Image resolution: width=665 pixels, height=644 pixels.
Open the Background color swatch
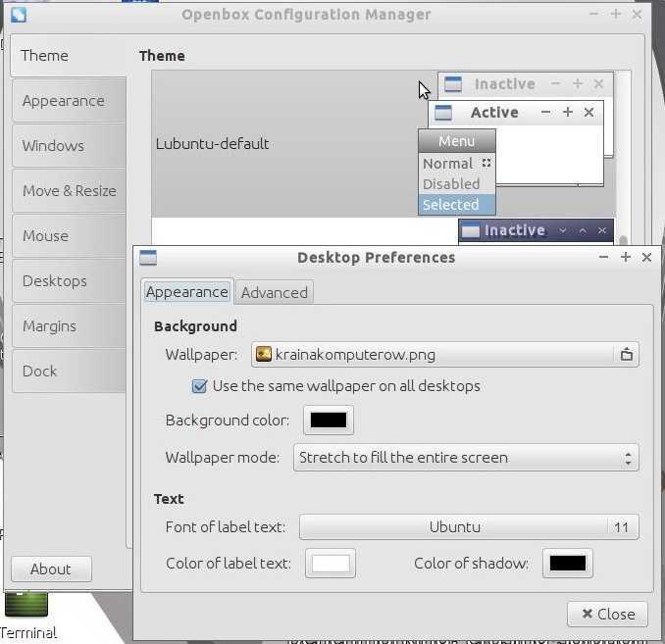point(329,421)
